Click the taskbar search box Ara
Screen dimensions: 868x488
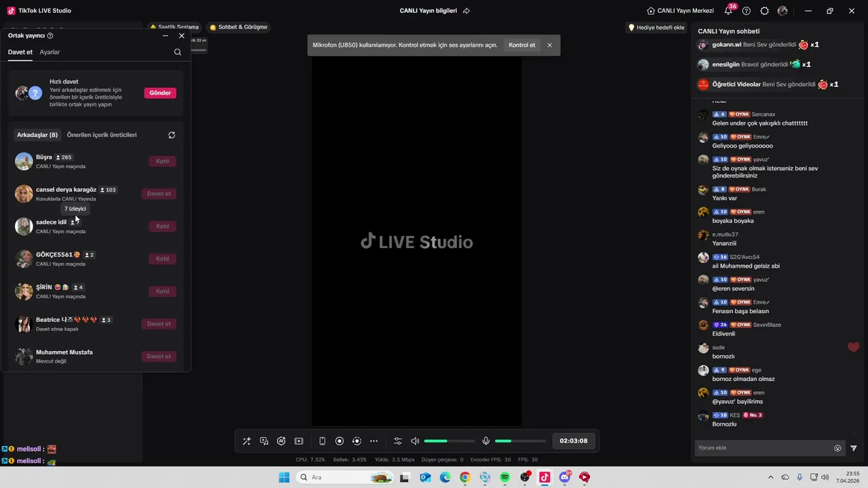pyautogui.click(x=344, y=477)
